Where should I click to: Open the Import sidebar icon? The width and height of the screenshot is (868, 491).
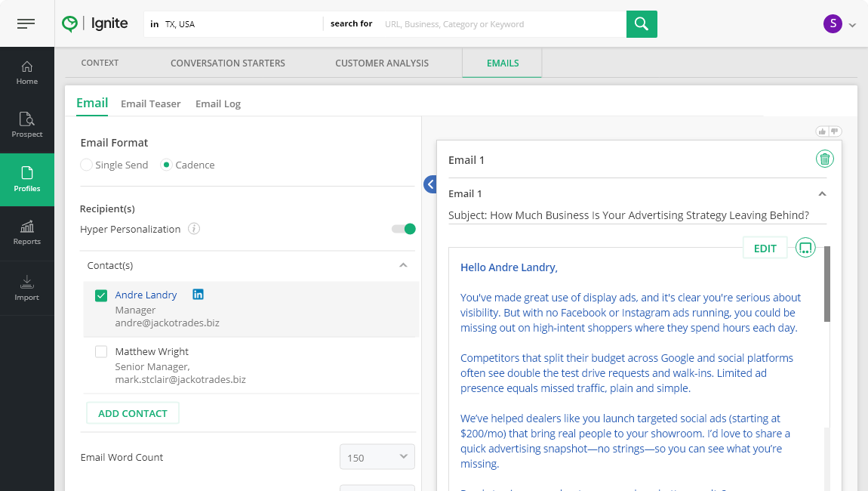(27, 288)
